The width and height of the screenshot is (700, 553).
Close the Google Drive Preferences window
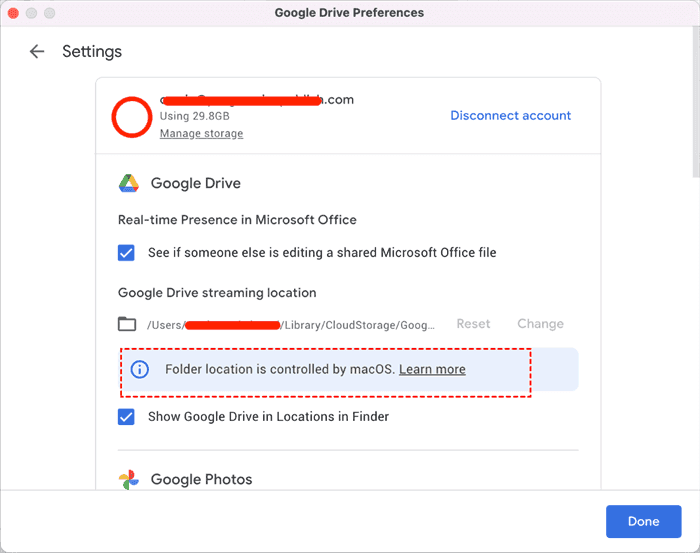13,13
